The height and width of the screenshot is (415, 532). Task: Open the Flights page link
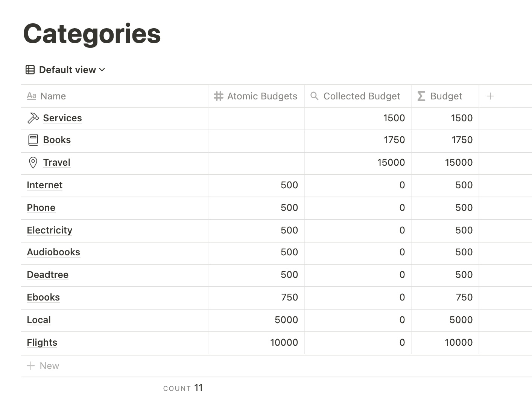[42, 343]
